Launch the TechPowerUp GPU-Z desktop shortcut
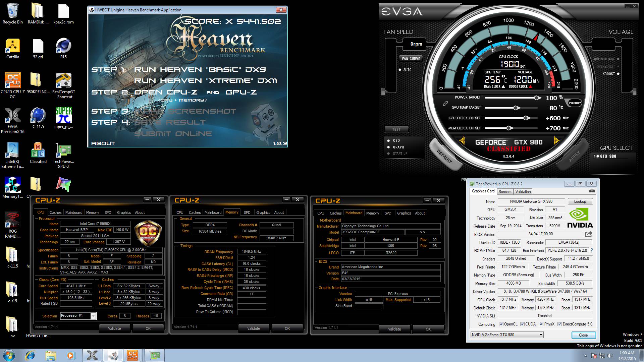The height and width of the screenshot is (362, 644). (x=63, y=156)
